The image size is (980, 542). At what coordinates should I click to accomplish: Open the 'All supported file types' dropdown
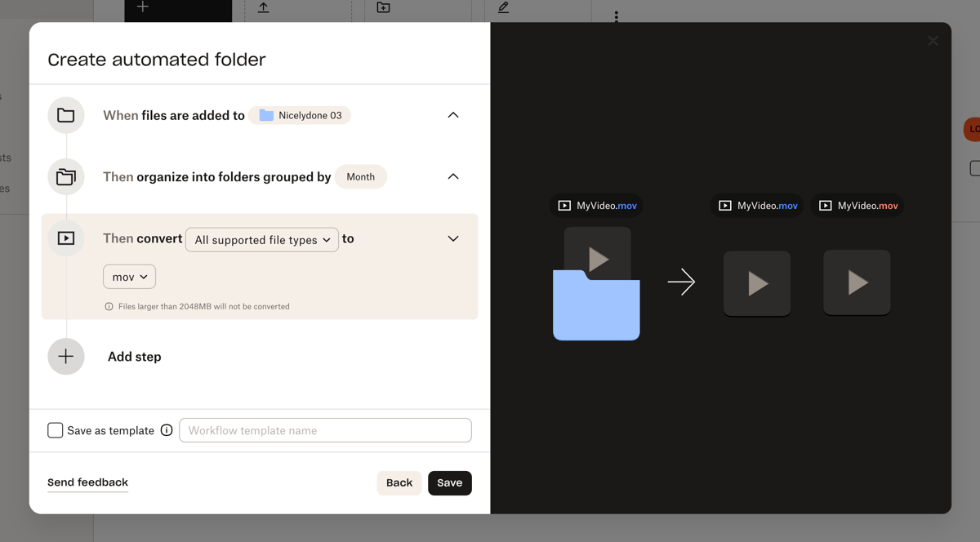(261, 239)
